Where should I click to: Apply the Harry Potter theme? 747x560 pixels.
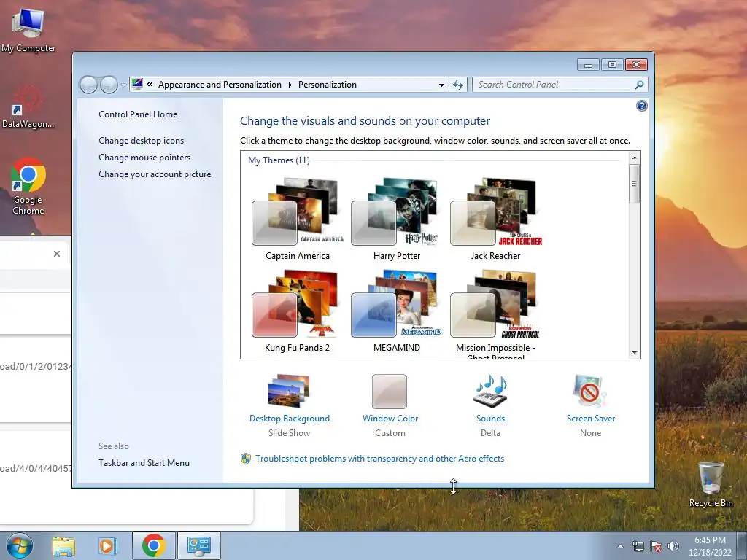(x=396, y=219)
